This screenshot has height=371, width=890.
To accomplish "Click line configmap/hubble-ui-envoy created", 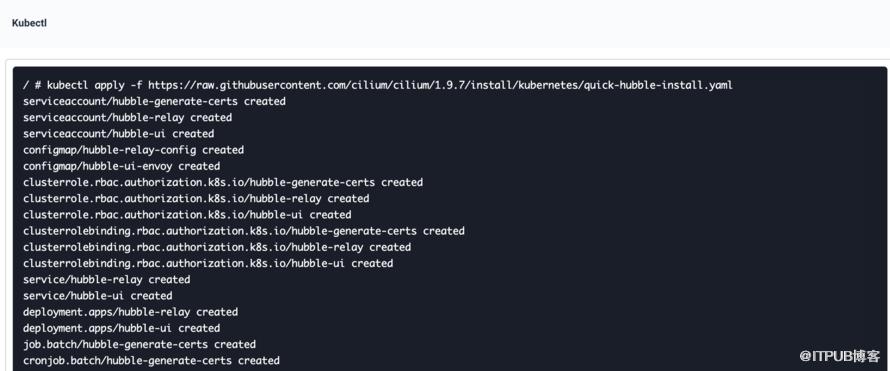I will tap(121, 166).
